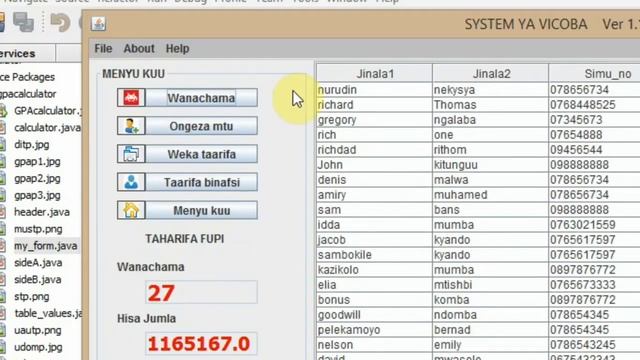Select udomp.jpg in project tree
The image size is (640, 360).
38,347
